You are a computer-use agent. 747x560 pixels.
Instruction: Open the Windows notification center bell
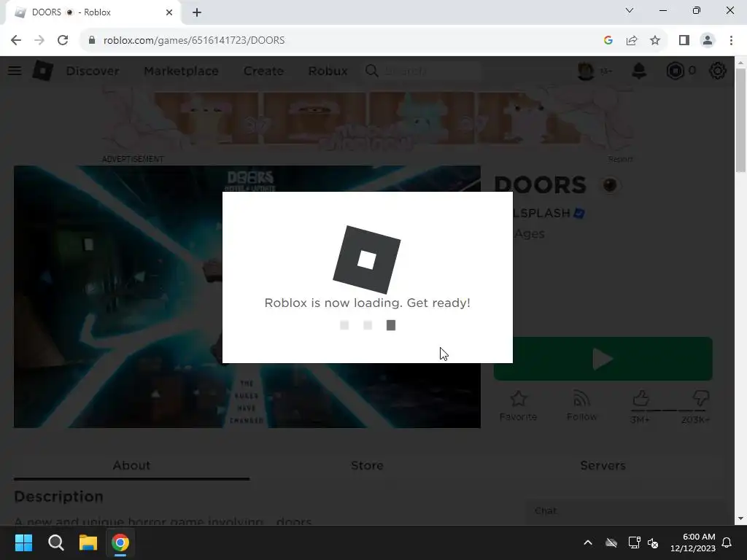point(727,542)
